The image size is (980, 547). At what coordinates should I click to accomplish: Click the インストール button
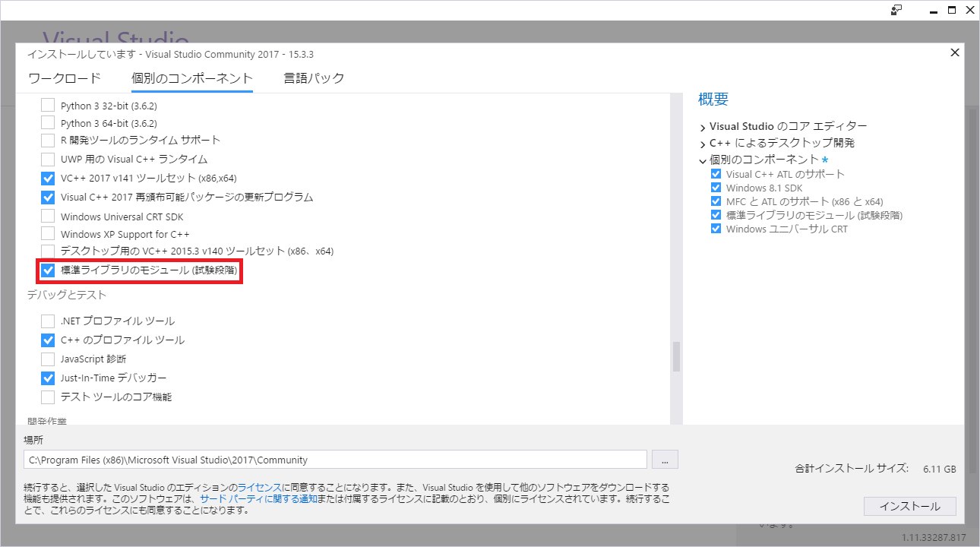point(909,506)
